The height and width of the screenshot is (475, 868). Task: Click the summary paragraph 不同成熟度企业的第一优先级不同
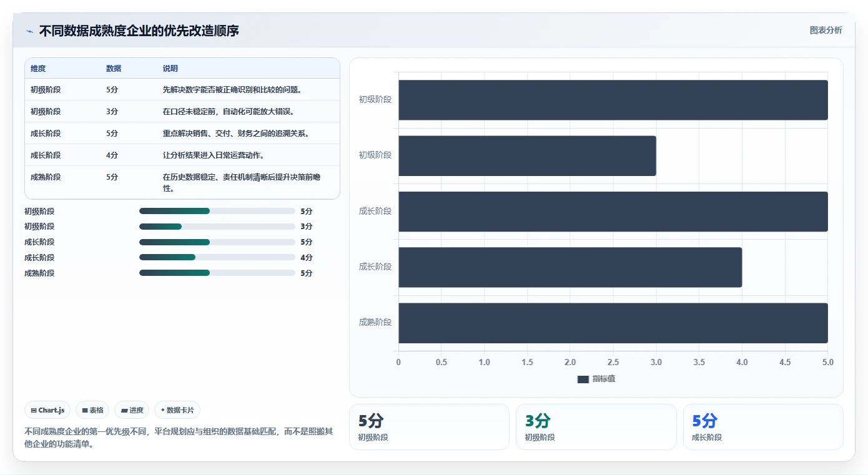tap(180, 438)
